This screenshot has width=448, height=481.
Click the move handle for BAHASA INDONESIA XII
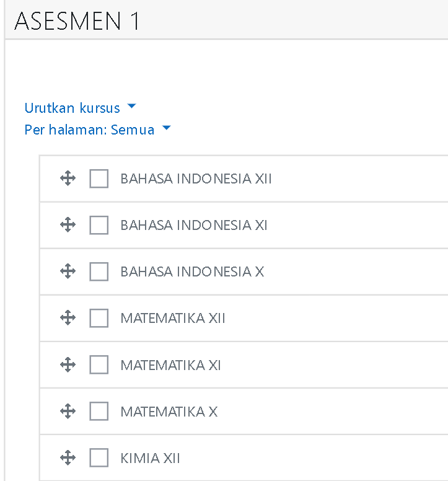click(x=68, y=179)
